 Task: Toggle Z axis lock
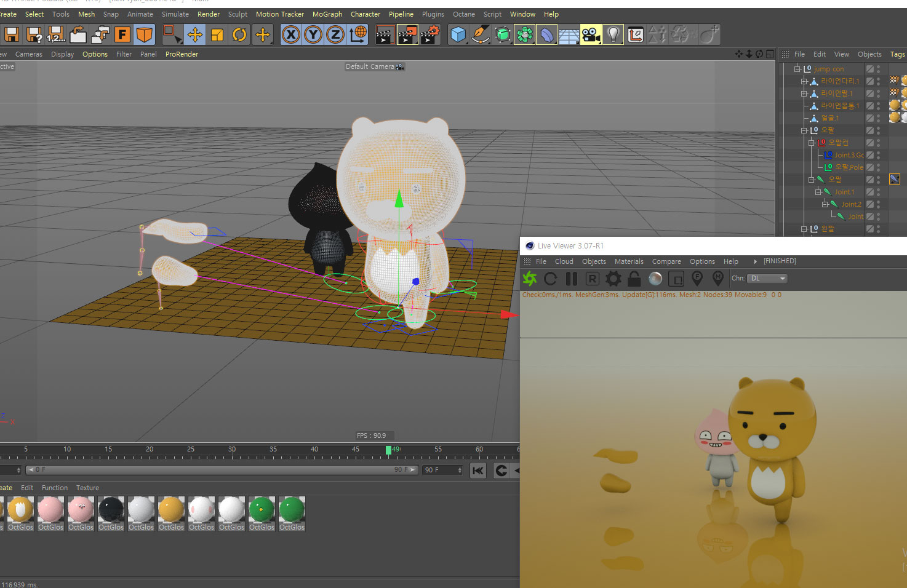point(335,34)
